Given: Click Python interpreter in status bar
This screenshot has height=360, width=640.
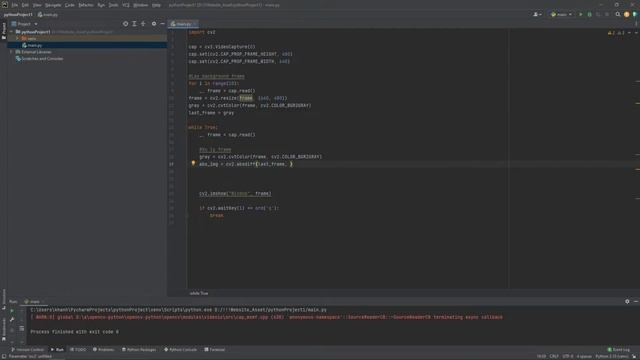Looking at the screenshot, I should click(612, 357).
